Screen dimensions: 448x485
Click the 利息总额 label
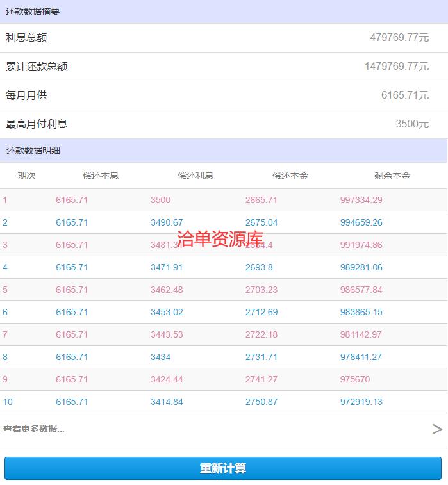pos(26,38)
